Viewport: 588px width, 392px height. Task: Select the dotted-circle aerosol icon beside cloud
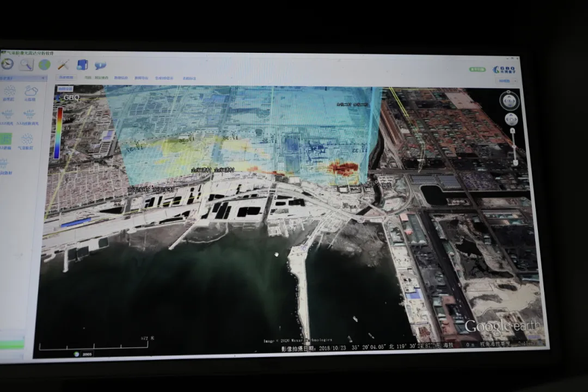[x=9, y=91]
